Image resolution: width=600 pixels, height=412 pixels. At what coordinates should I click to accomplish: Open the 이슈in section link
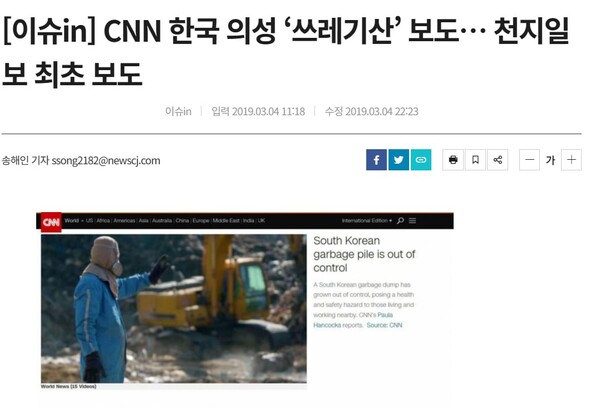(x=178, y=111)
